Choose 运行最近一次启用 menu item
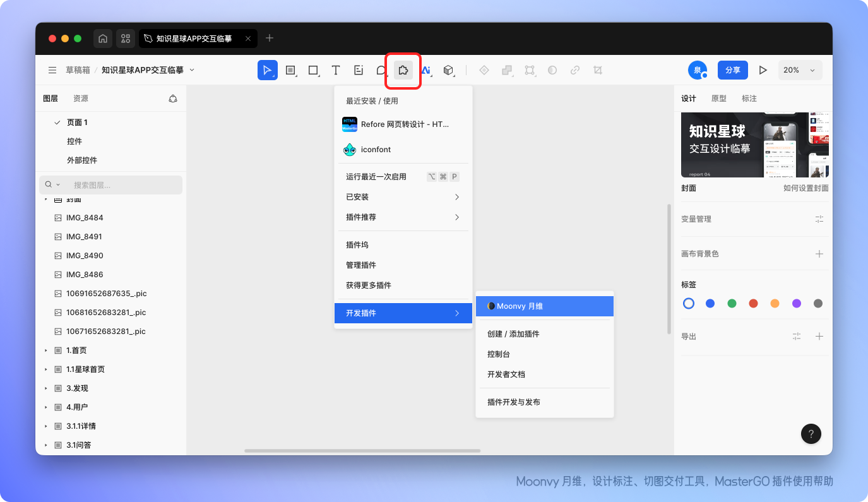Viewport: 868px width, 502px height. click(403, 177)
